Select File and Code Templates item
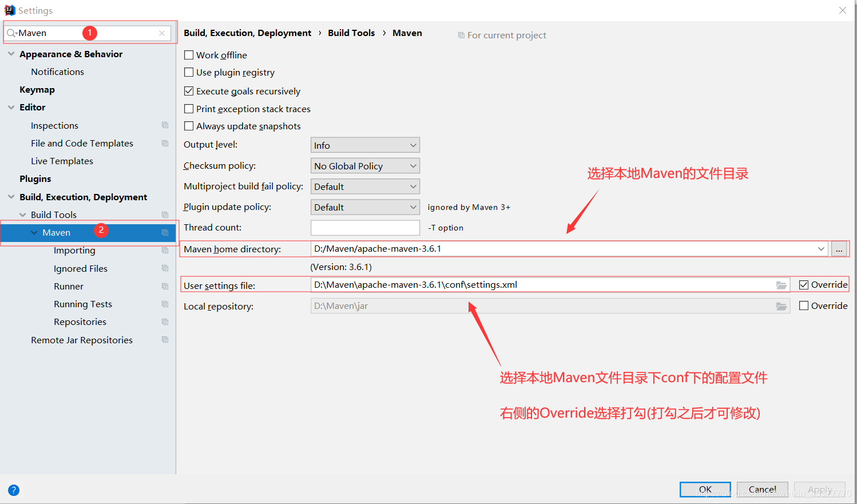 [82, 143]
